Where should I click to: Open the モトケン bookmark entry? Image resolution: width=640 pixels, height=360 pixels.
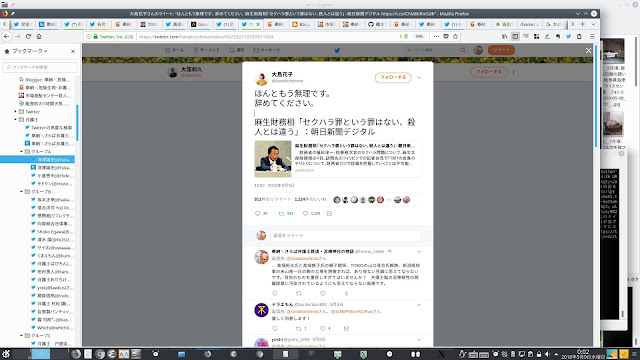pos(52,184)
